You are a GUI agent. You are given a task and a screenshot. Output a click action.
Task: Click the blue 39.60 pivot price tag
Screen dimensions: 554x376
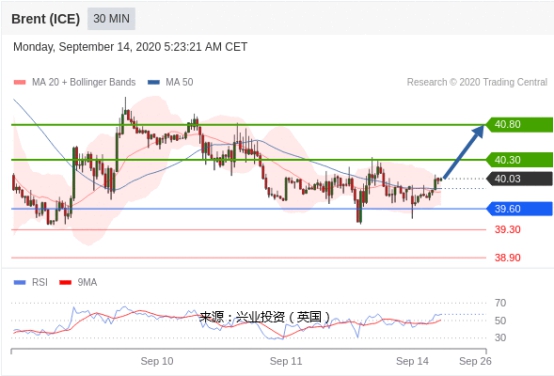519,209
